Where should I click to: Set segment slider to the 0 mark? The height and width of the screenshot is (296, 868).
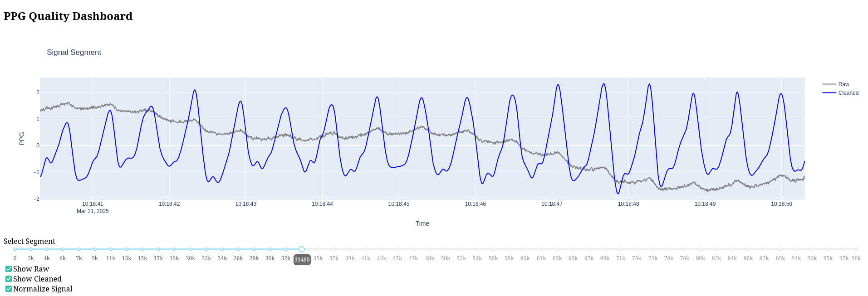pos(15,249)
